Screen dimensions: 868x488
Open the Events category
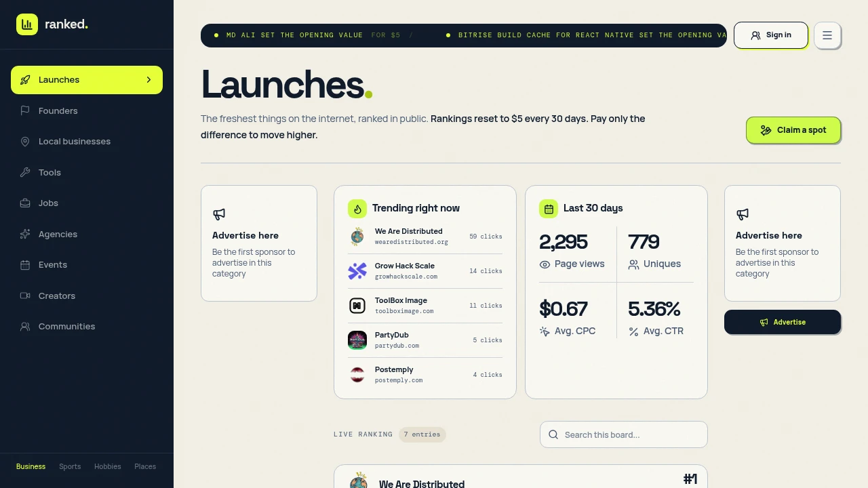(x=87, y=265)
